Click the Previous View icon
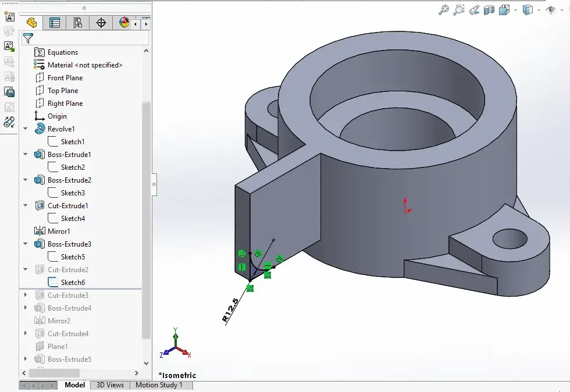 [474, 10]
